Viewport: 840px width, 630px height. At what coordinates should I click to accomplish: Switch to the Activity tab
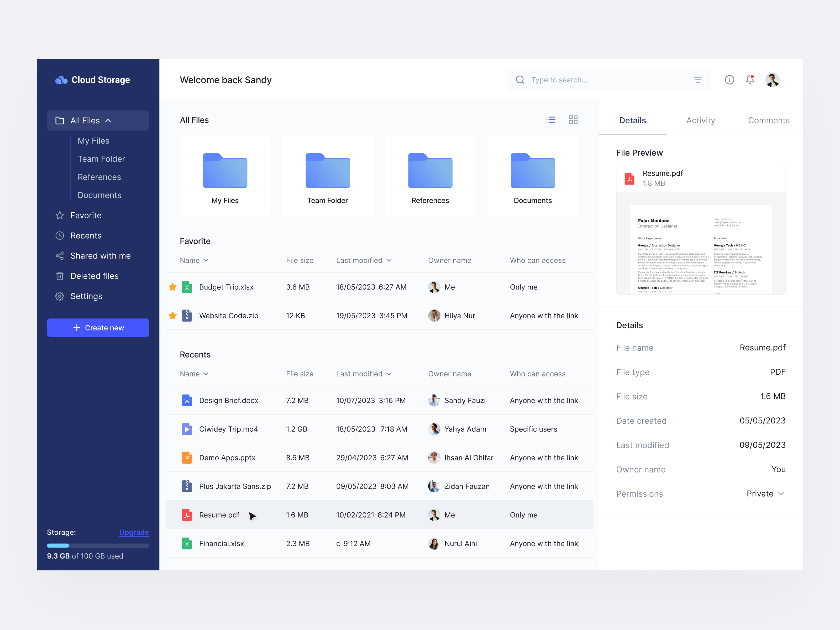(x=701, y=120)
